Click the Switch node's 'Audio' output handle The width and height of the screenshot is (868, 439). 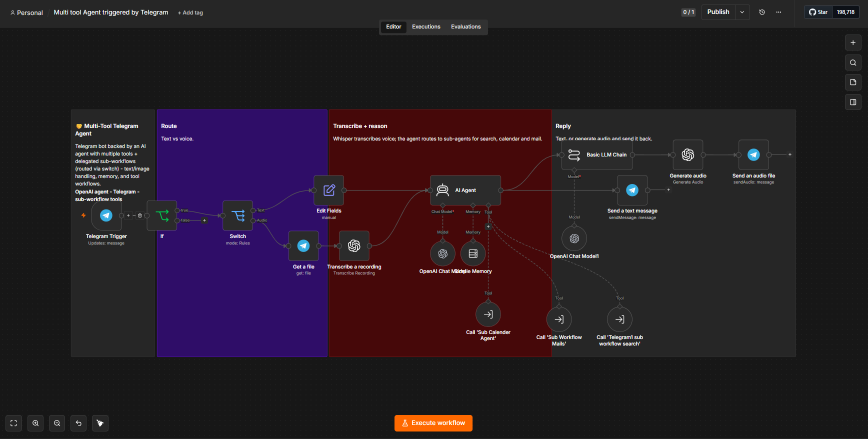(253, 220)
